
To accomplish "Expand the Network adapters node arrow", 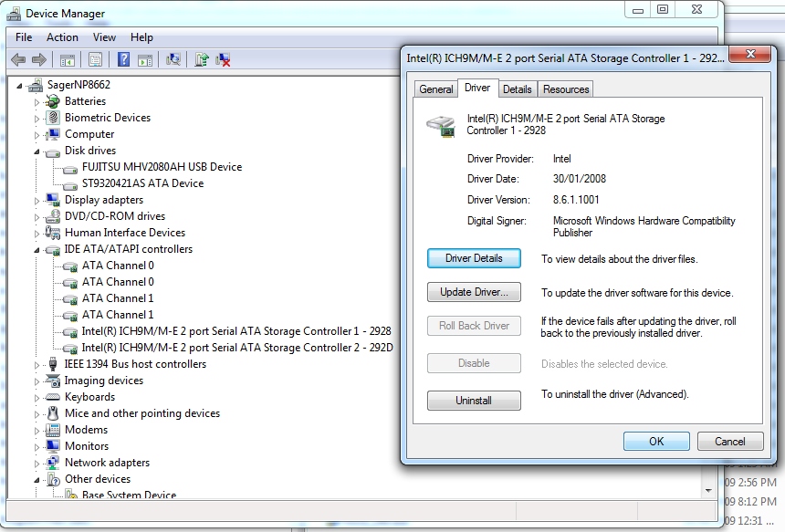I will (37, 464).
